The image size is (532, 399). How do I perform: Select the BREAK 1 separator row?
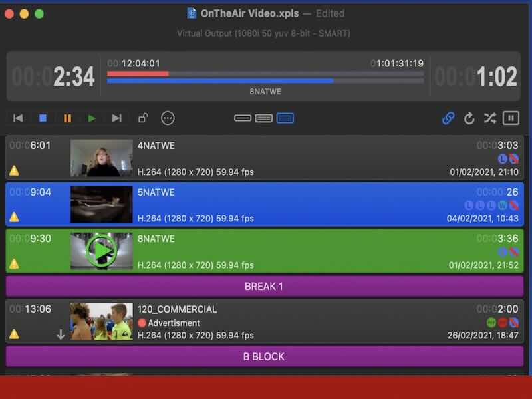pos(265,286)
